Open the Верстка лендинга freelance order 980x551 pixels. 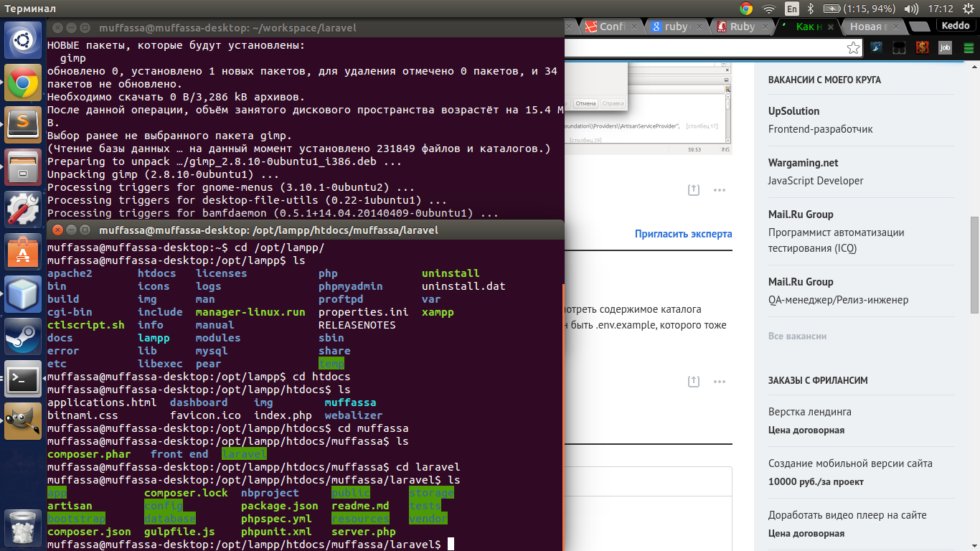point(809,412)
